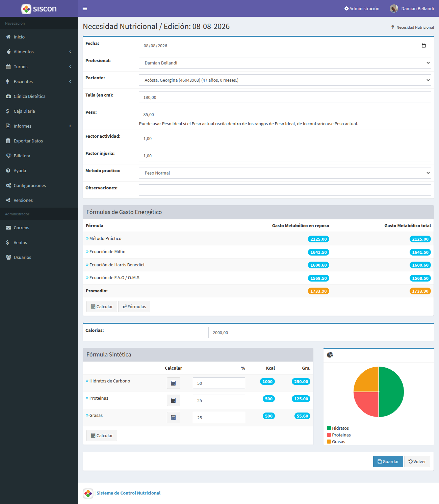Toggle the Proteinas red legend swatch

(329, 435)
